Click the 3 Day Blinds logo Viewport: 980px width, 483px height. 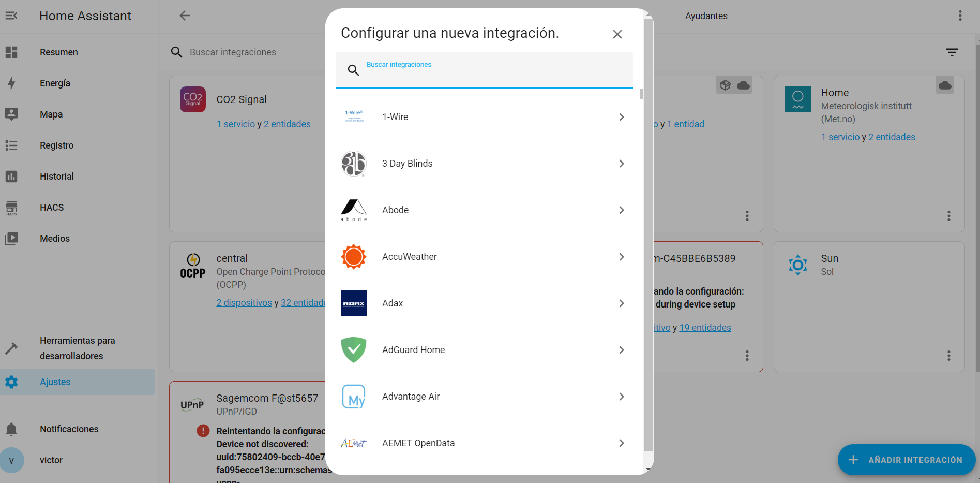[x=354, y=164]
